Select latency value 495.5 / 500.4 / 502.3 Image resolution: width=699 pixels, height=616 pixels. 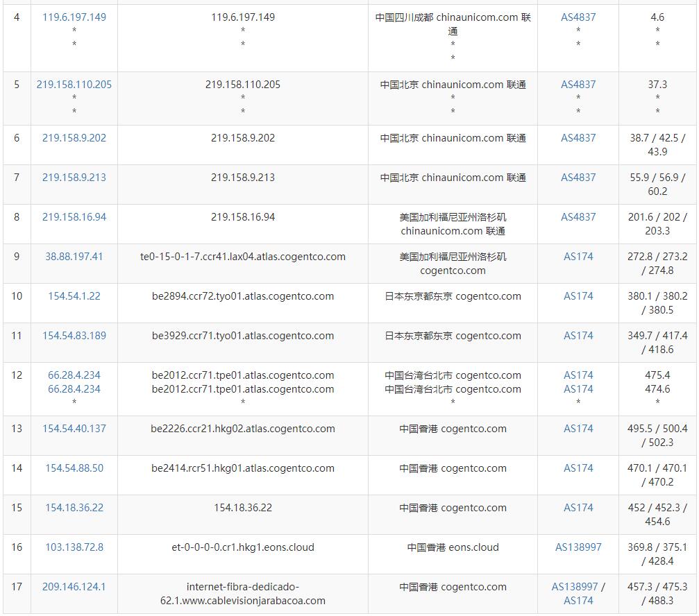tap(657, 436)
